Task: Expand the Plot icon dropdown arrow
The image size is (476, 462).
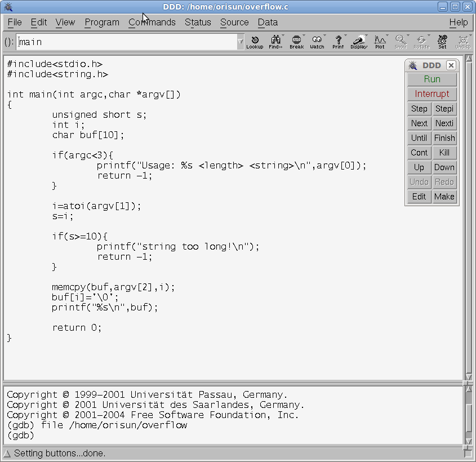Action: point(387,35)
